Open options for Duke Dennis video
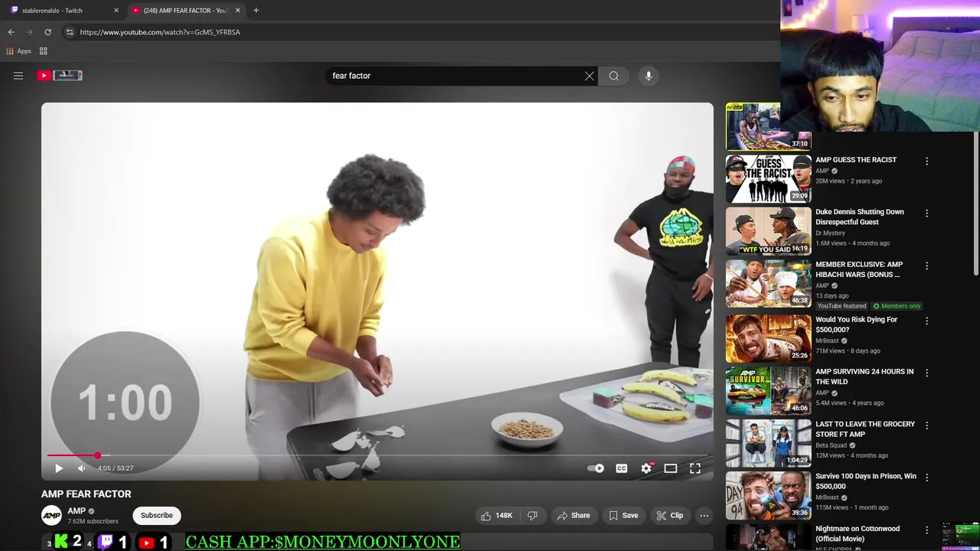Viewport: 980px width, 551px height. (926, 214)
